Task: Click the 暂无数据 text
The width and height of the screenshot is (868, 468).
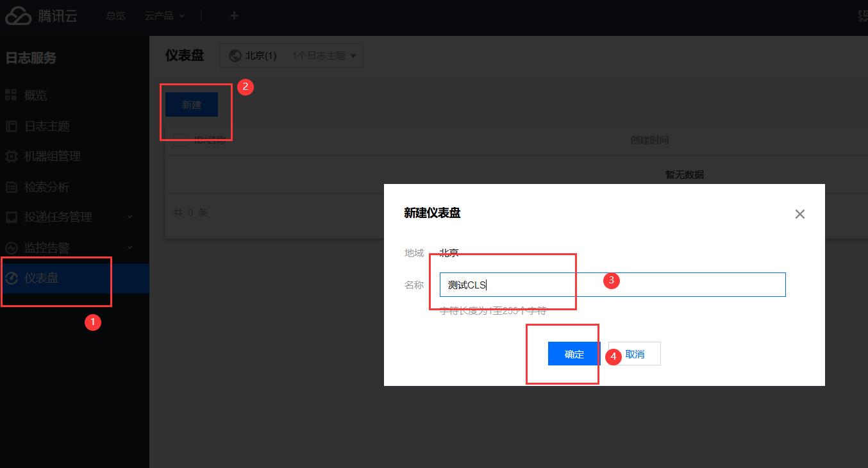Action: [685, 174]
